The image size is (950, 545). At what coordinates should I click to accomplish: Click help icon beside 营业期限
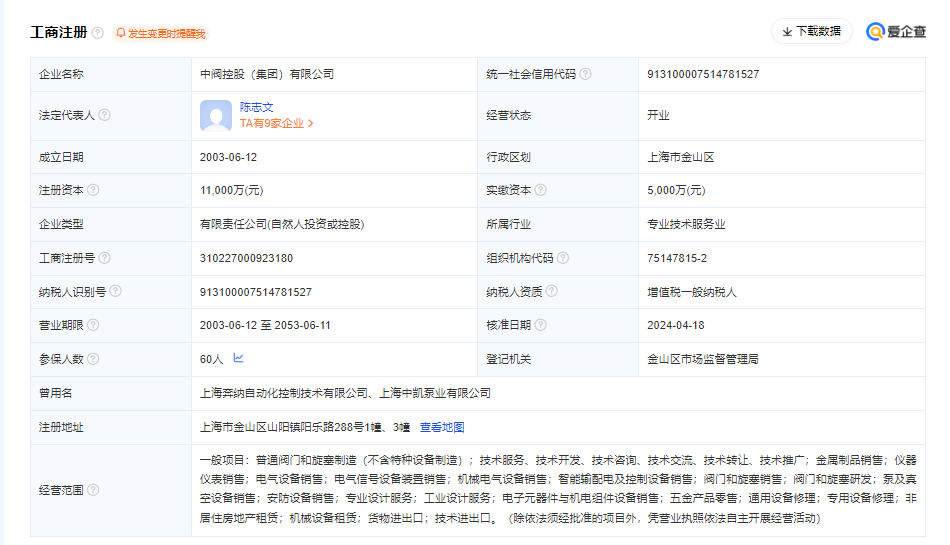coord(93,325)
